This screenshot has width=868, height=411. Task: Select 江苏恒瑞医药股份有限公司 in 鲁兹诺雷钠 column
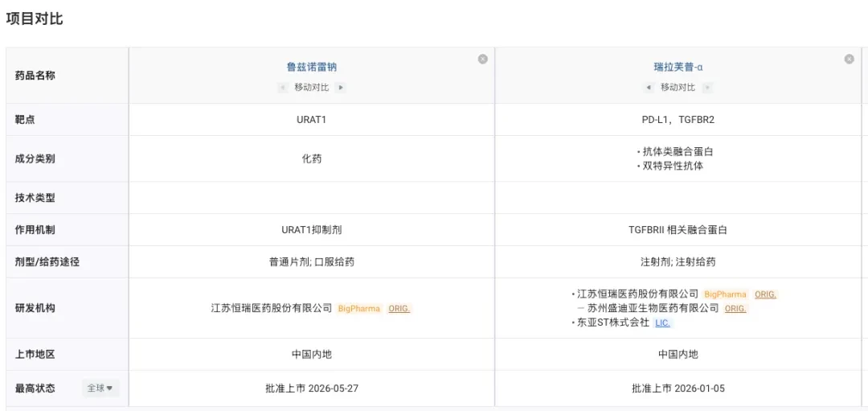coord(272,309)
